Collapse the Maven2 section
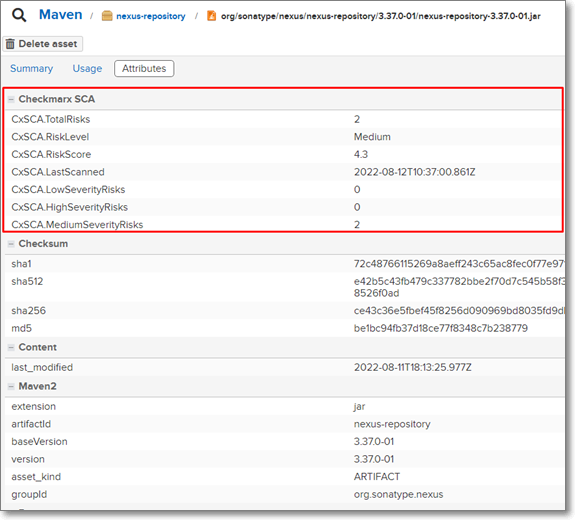Screen dimensions: 575x520 click(11, 386)
